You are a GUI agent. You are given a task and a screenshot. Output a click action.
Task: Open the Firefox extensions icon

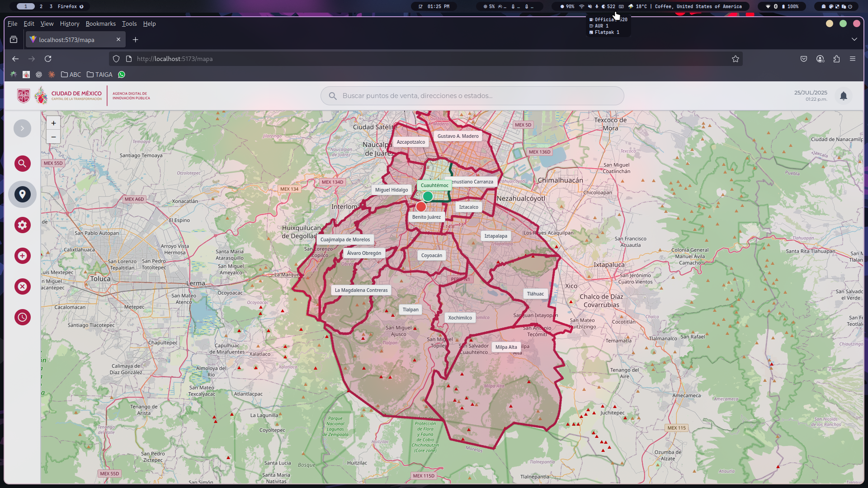[836, 59]
